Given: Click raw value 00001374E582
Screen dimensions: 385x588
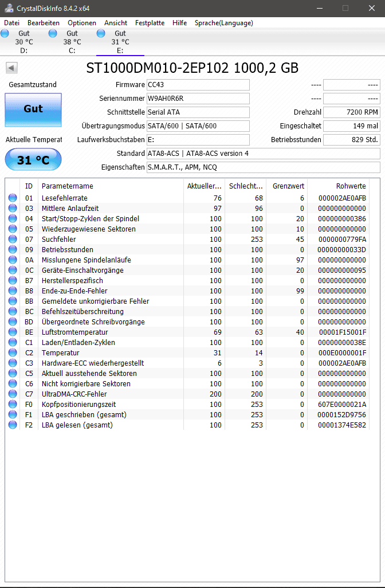Looking at the screenshot, I should coord(342,425).
